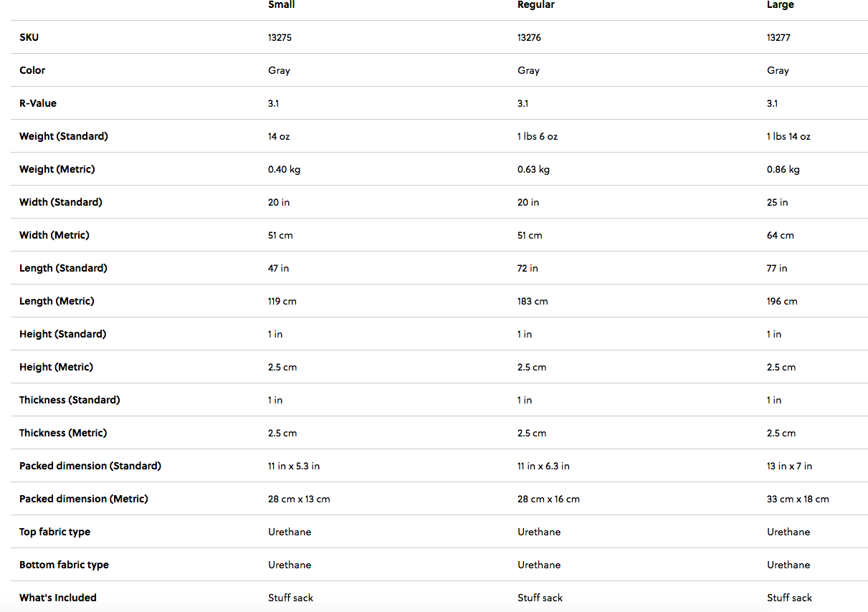
Task: Click the R-Value row label
Action: pyautogui.click(x=38, y=103)
